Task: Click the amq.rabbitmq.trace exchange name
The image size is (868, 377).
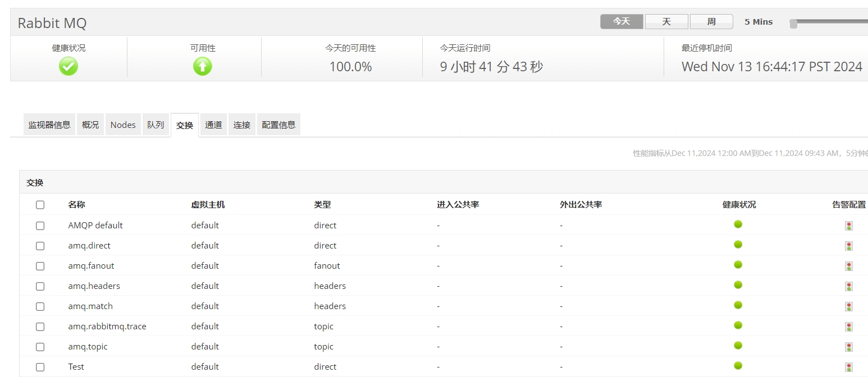Action: point(107,327)
